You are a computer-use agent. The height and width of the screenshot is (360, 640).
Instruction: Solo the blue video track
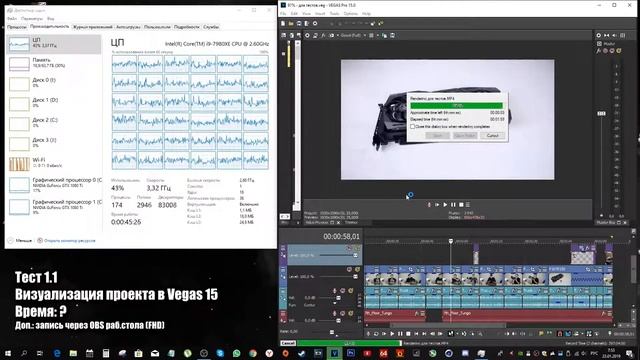coord(357,269)
